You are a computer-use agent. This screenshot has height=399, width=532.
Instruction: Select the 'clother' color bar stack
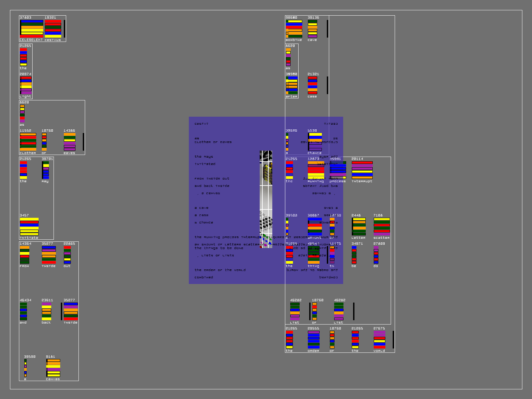(x=28, y=142)
